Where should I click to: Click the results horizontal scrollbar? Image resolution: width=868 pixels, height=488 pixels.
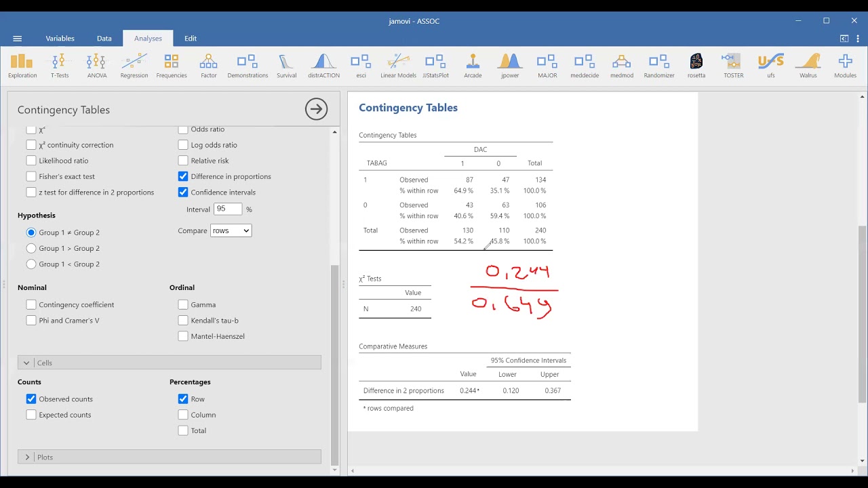click(x=602, y=471)
